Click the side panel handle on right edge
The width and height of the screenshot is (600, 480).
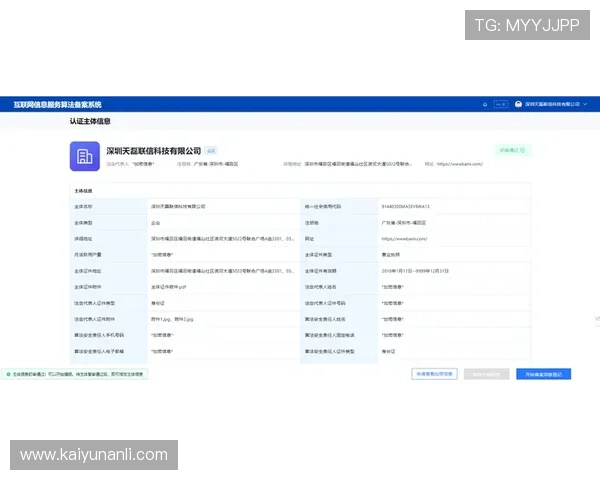pos(597,319)
